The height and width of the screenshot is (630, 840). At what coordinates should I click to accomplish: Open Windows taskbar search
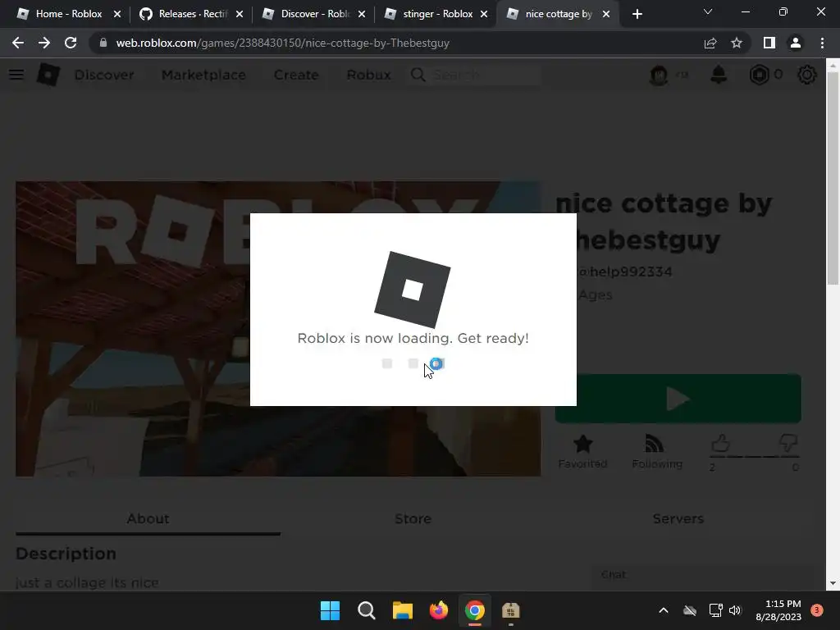(367, 610)
